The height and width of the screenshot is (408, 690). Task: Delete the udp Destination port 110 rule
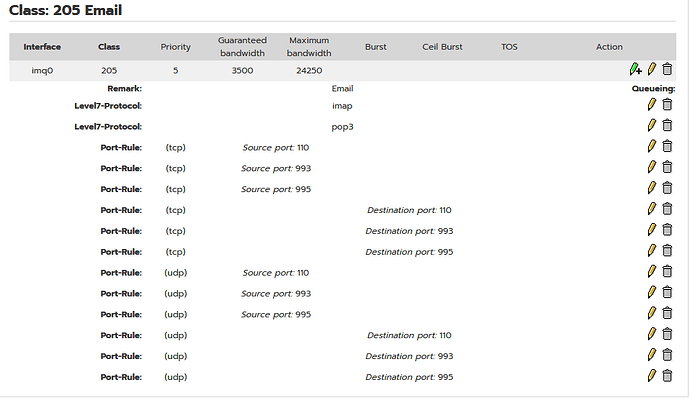(x=668, y=334)
